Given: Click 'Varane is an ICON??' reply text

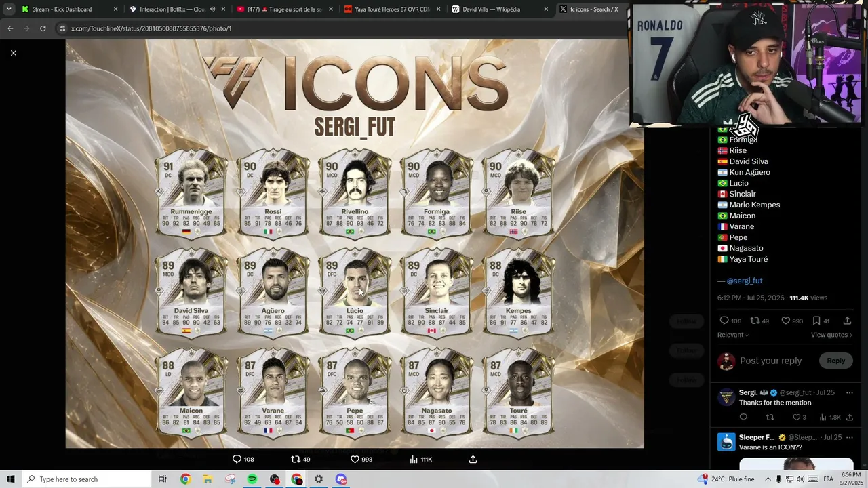Looking at the screenshot, I should (774, 447).
